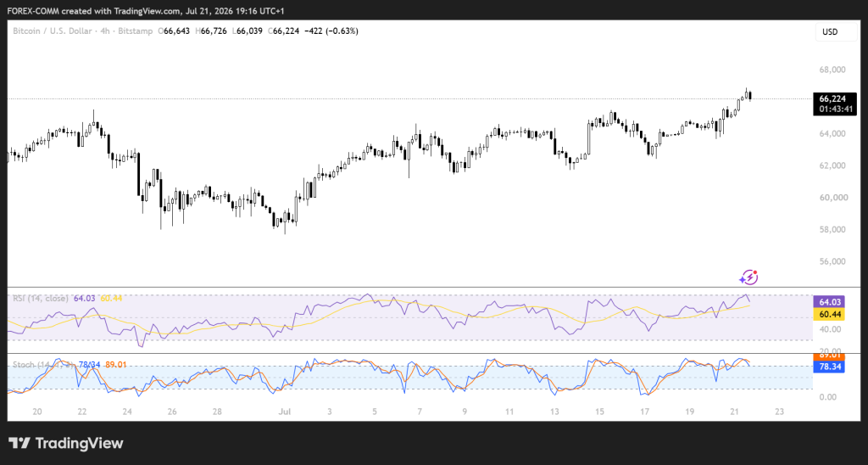Click the 15 date on time axis
This screenshot has height=465, width=868.
[x=599, y=412]
